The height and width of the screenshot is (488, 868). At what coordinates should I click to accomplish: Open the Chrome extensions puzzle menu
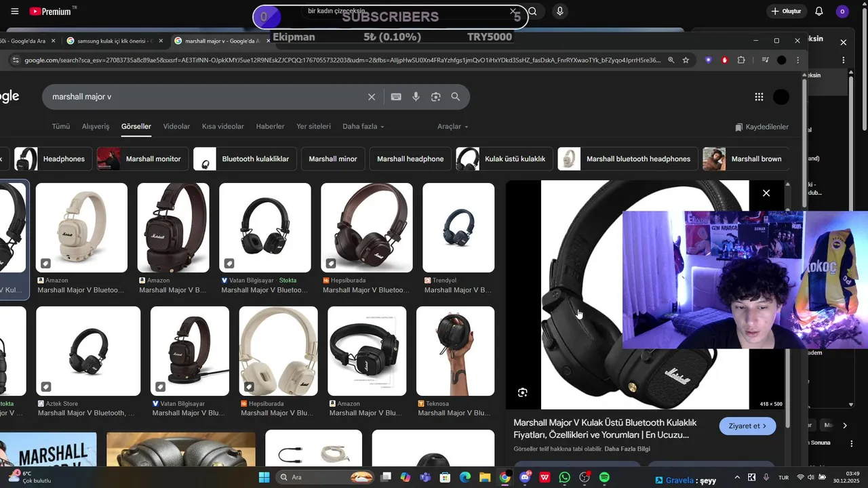pyautogui.click(x=741, y=60)
